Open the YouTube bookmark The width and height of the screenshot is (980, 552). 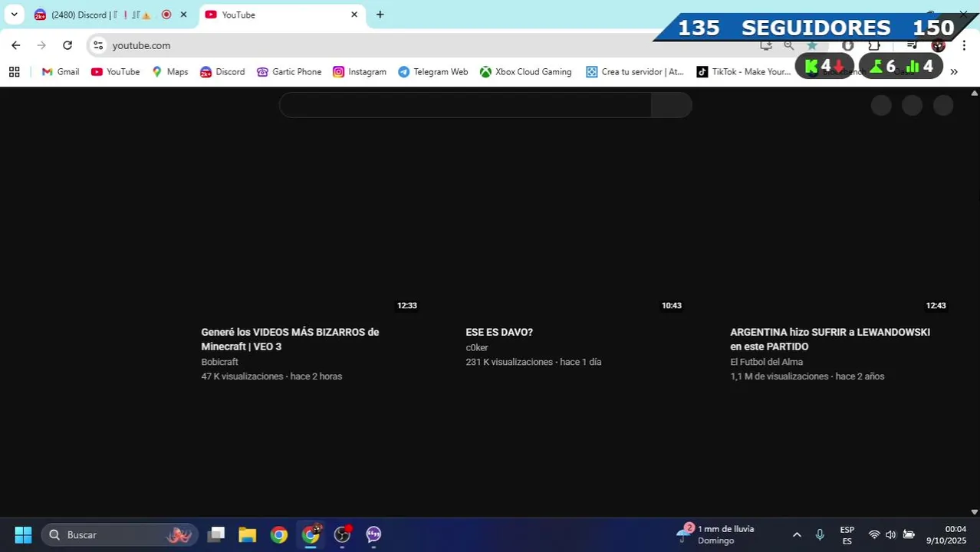(x=115, y=72)
